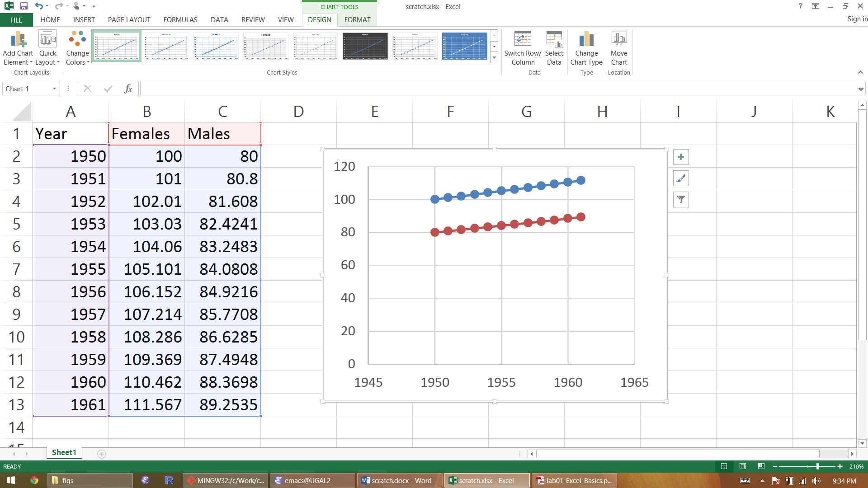Switch to Normal view in status bar
Viewport: 868px width, 488px height.
click(x=724, y=466)
